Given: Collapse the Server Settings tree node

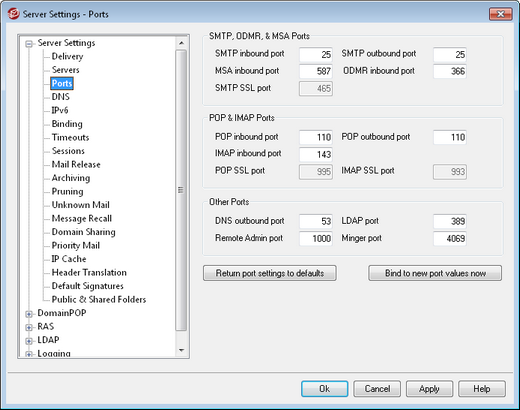Looking at the screenshot, I should (29, 44).
